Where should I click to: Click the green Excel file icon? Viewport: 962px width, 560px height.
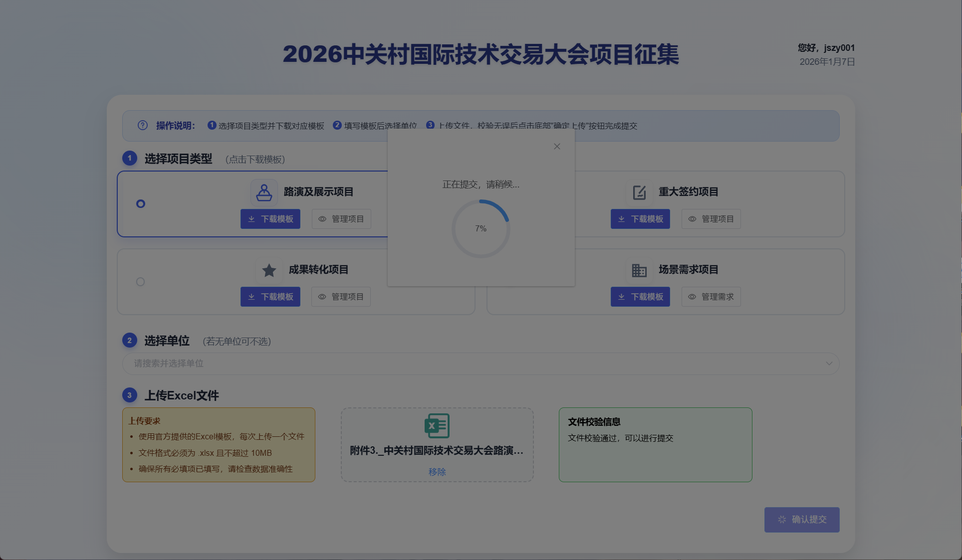(x=437, y=426)
